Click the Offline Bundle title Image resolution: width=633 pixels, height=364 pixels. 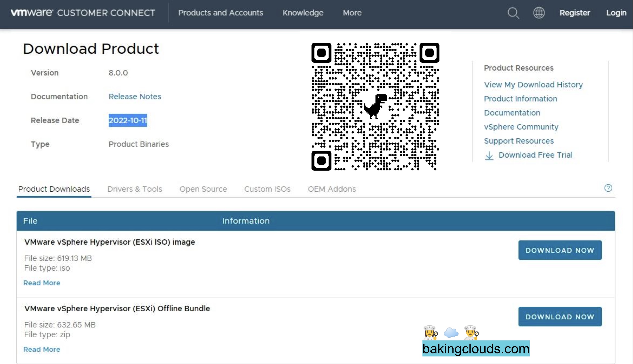[117, 309]
